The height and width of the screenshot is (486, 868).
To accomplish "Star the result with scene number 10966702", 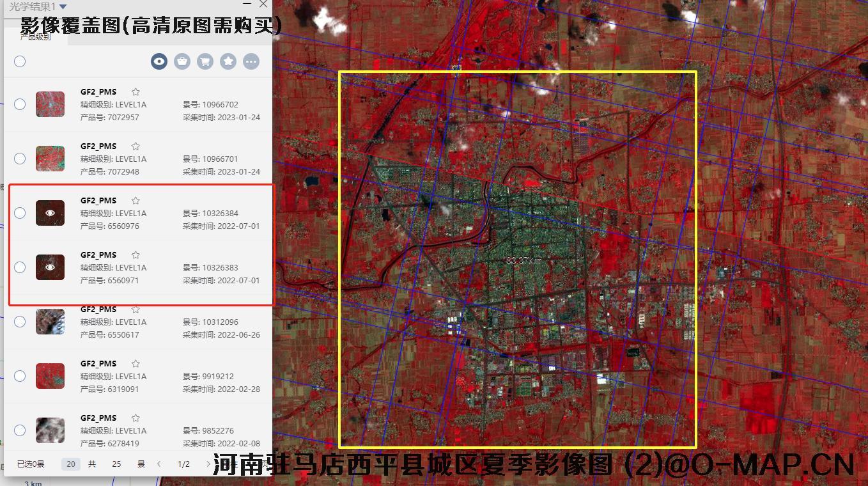I will (136, 92).
